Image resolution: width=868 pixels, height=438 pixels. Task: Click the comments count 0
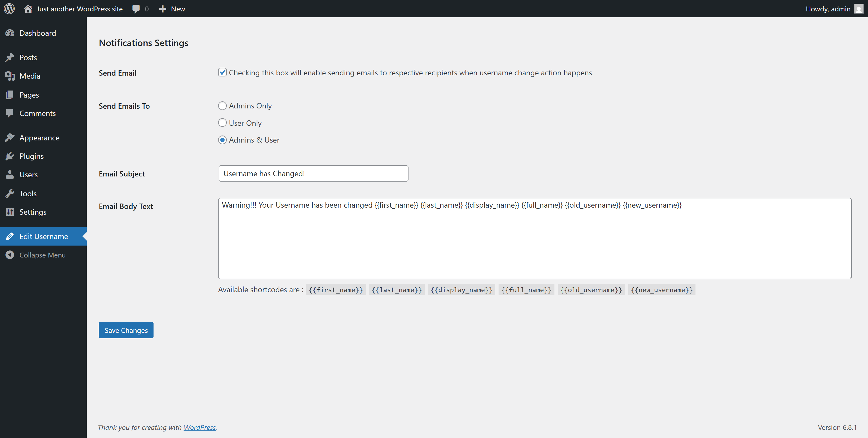pyautogui.click(x=146, y=9)
